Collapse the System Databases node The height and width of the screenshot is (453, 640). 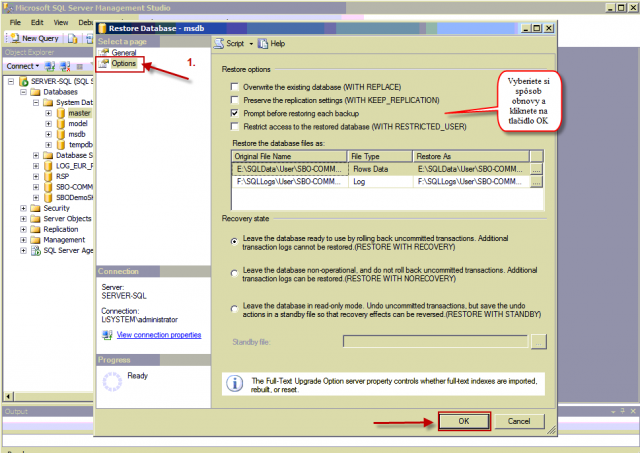pos(36,102)
